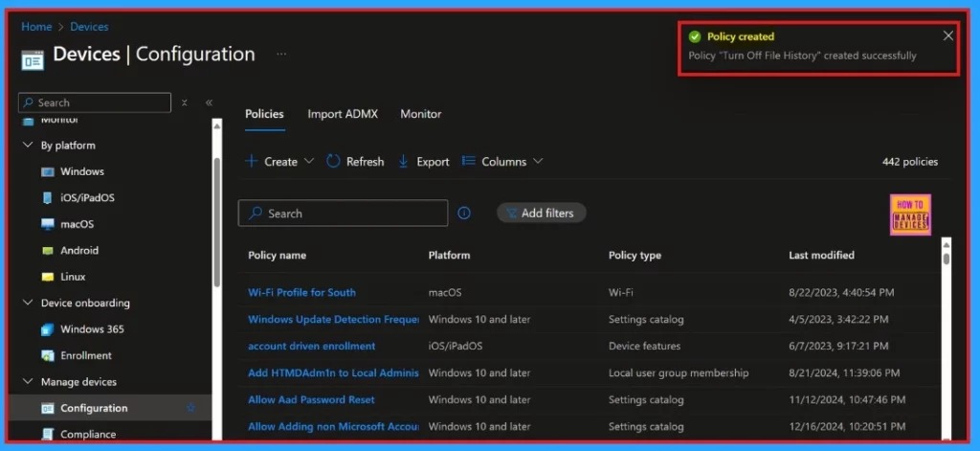Select macOS in the sidebar

(77, 224)
